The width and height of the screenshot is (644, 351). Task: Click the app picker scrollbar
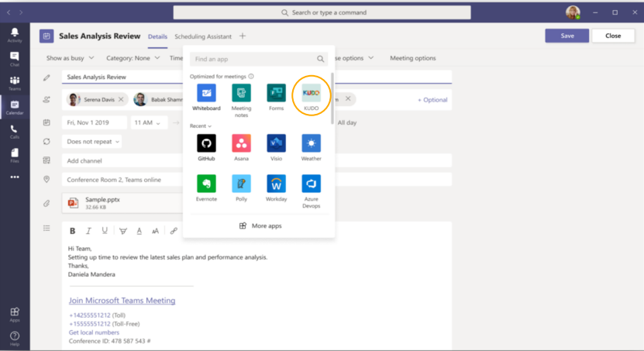(x=332, y=98)
